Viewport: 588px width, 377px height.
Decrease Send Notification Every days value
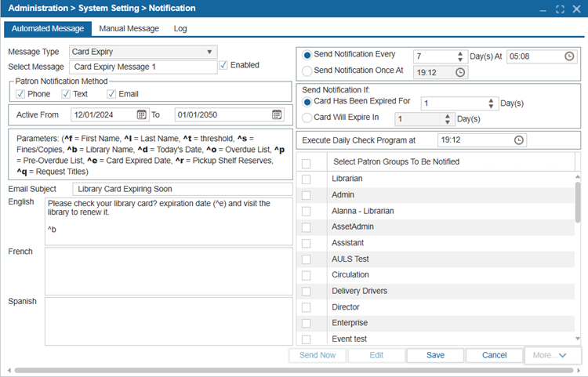pos(460,60)
